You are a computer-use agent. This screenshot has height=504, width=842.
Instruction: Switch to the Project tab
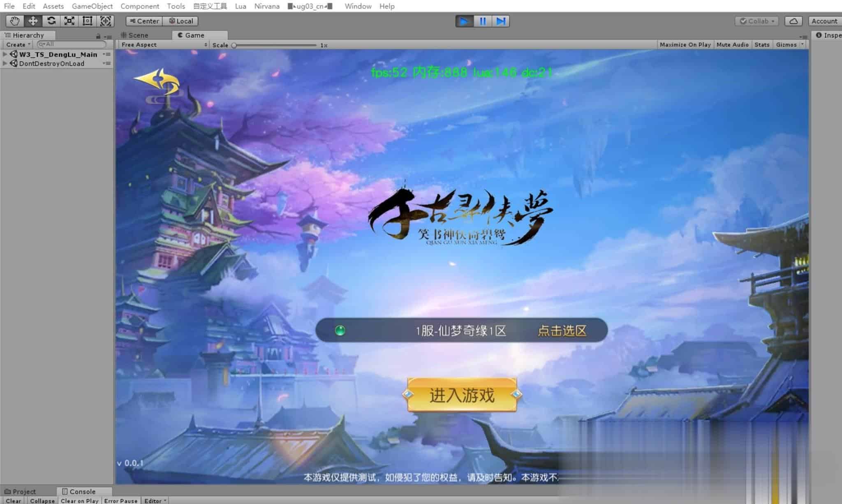coord(20,491)
